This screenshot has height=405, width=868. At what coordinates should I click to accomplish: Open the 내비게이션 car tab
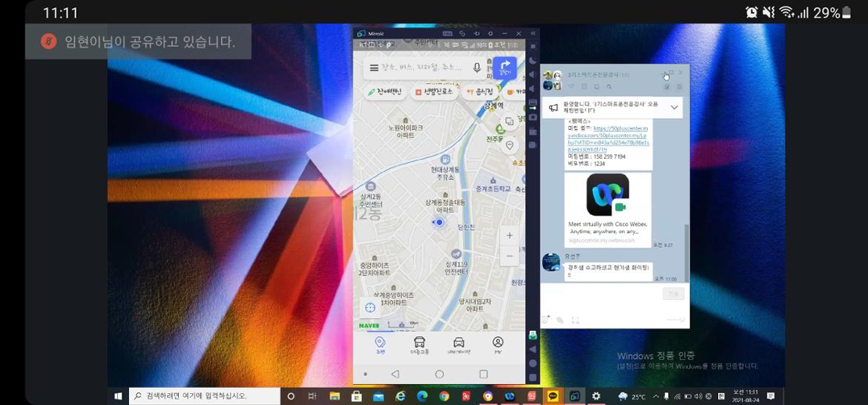[458, 345]
